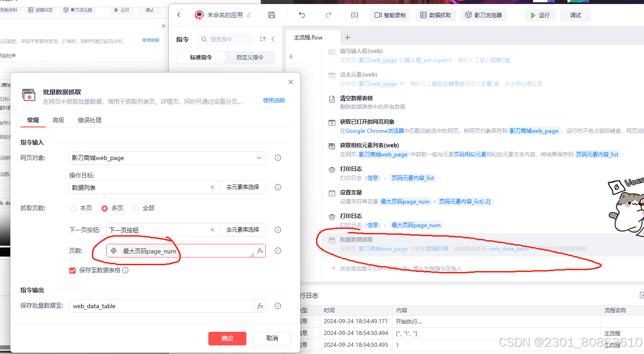This screenshot has width=644, height=354.
Task: Click info icon next to 下一页按钮
Action: [278, 230]
